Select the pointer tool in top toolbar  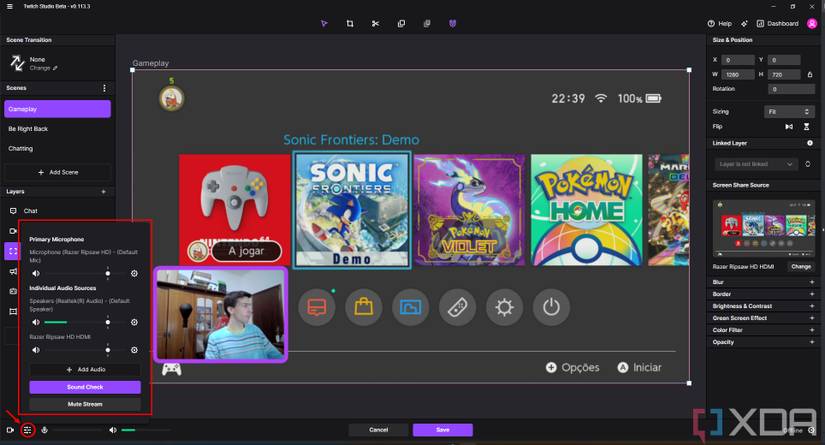click(324, 23)
